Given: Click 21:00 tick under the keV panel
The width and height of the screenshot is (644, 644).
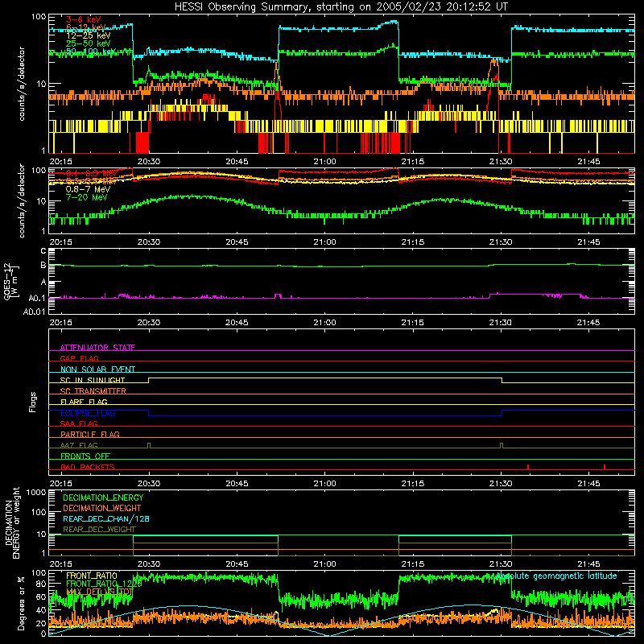Looking at the screenshot, I should coord(324,162).
